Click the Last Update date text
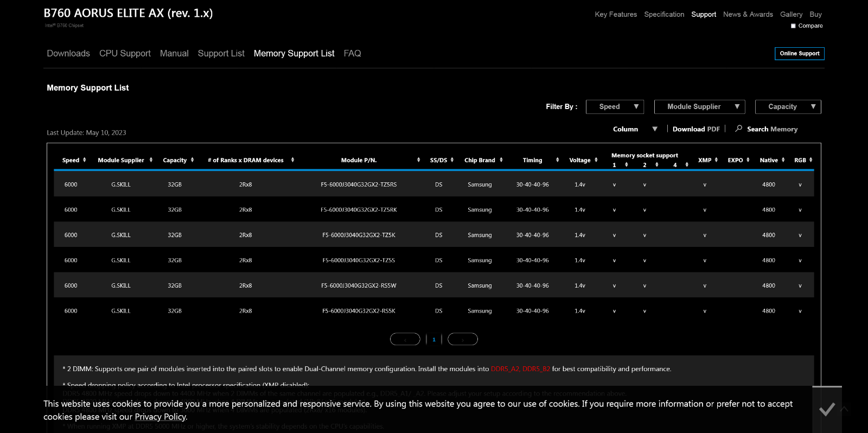Image resolution: width=868 pixels, height=433 pixels. click(x=86, y=133)
